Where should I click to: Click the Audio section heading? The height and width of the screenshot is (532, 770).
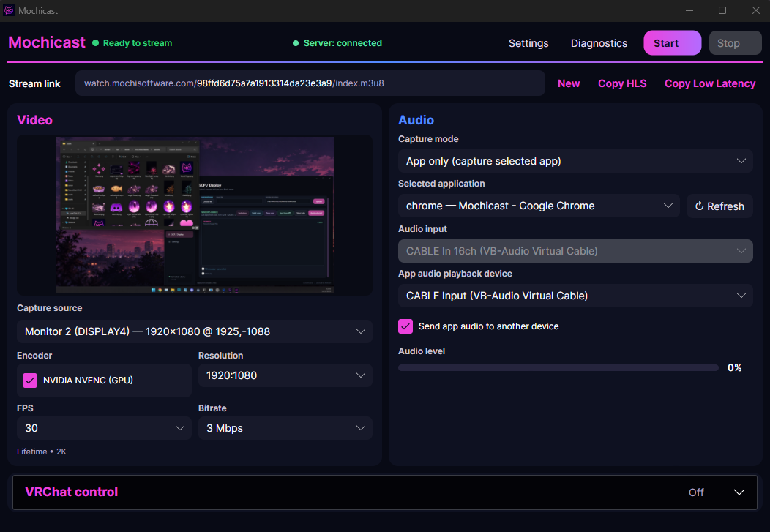pos(416,120)
